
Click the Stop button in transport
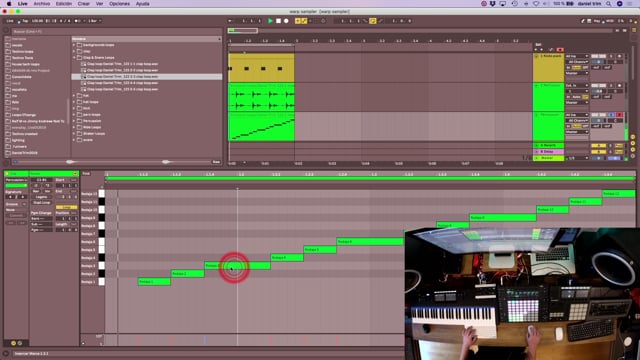pyautogui.click(x=278, y=21)
